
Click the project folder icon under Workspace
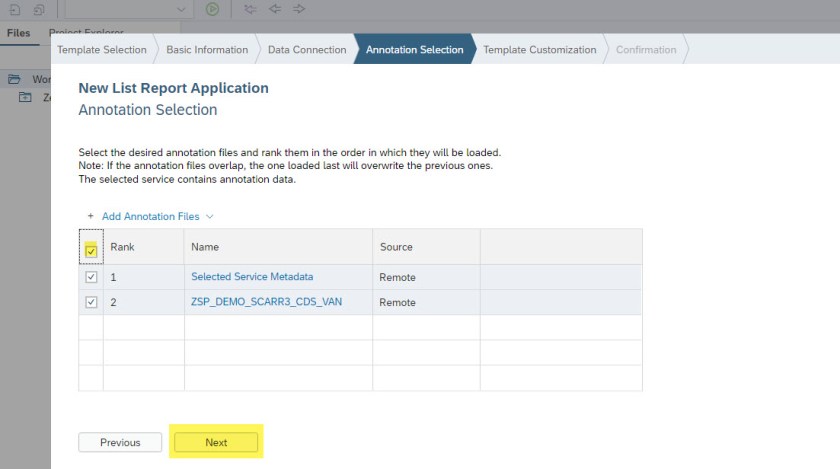pos(26,97)
